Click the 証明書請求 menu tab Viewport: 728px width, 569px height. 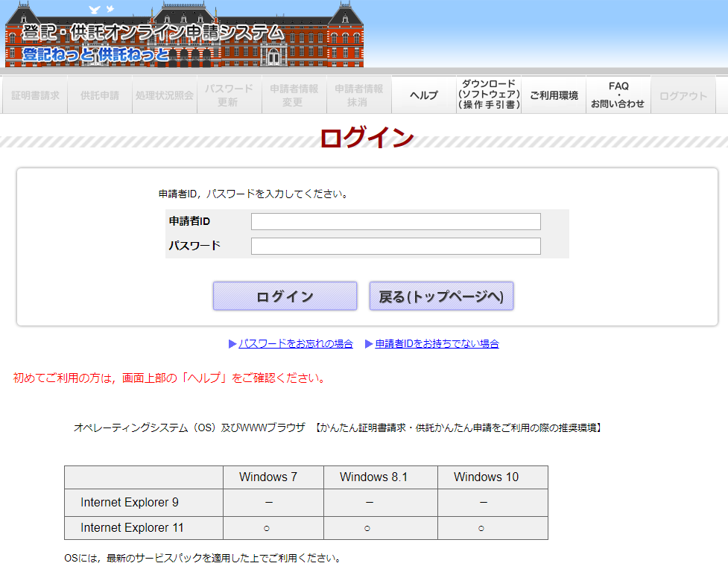35,95
